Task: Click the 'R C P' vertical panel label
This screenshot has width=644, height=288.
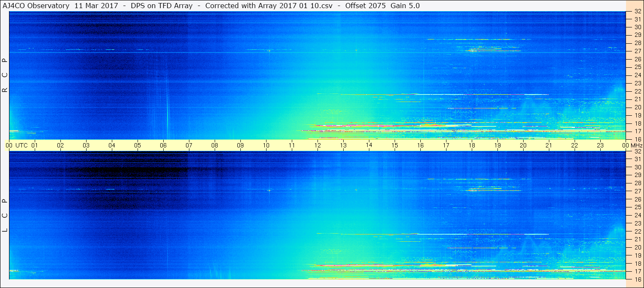Action: pyautogui.click(x=5, y=75)
